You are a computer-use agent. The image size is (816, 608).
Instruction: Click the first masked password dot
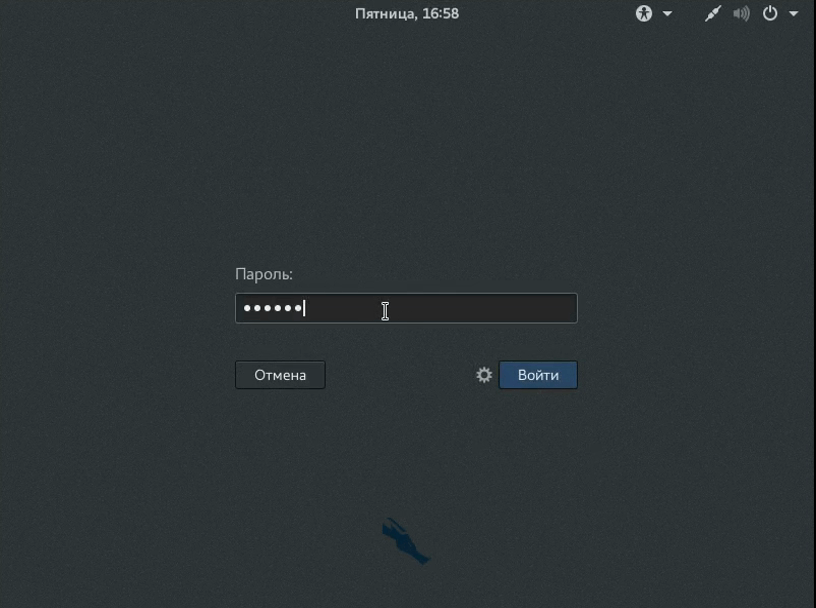coord(247,309)
